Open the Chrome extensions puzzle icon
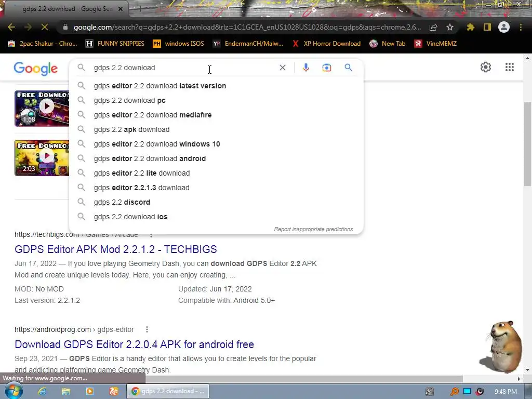532x399 pixels. coord(471,27)
